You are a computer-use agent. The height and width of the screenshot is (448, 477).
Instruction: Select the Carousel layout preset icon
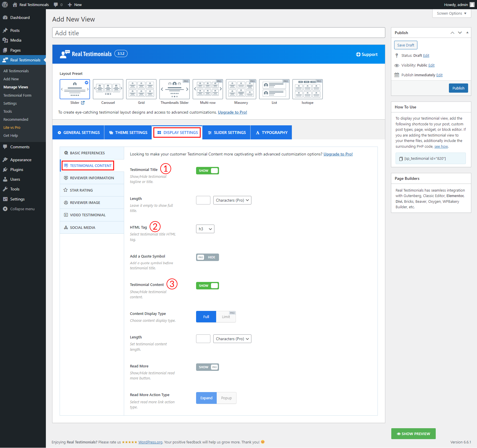pos(108,89)
